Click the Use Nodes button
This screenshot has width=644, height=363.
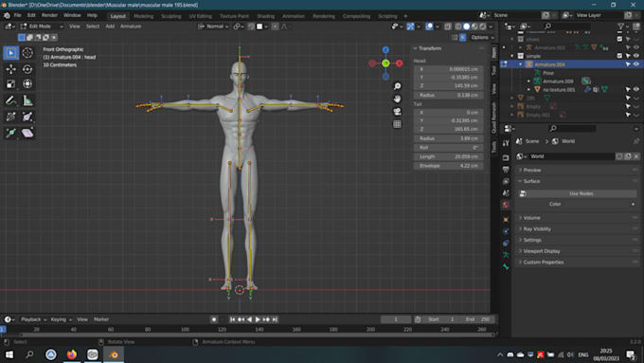pyautogui.click(x=581, y=193)
